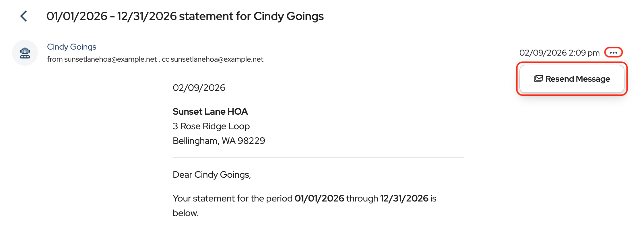Click the bold Sunset Lane HOA heading
The width and height of the screenshot is (644, 227).
[210, 111]
